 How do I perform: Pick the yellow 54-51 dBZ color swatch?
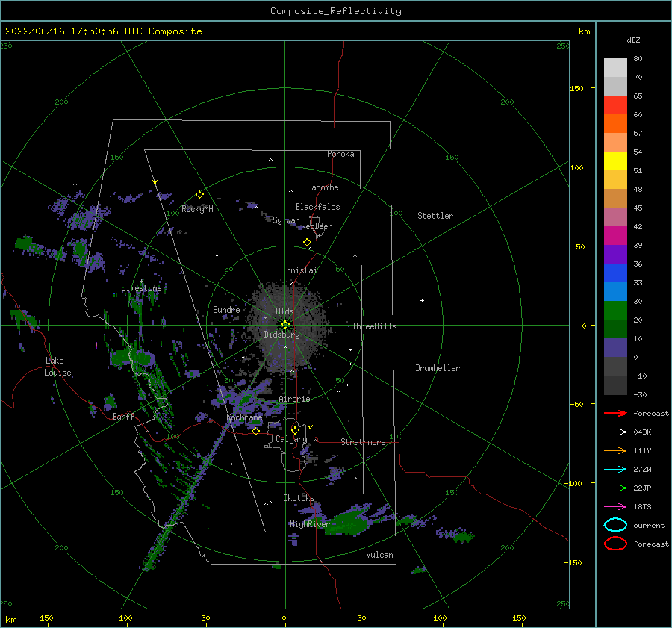pos(615,161)
